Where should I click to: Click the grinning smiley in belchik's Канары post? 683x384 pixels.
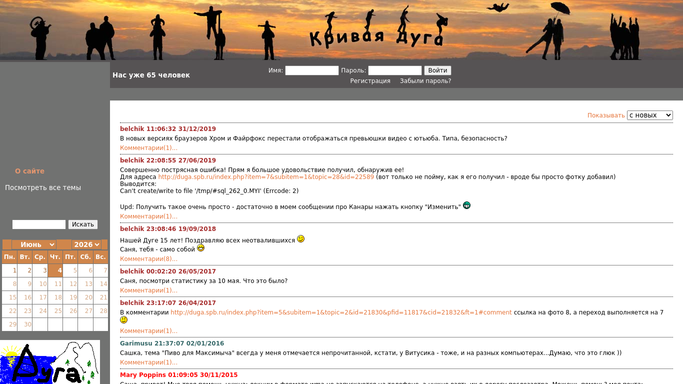[467, 205]
